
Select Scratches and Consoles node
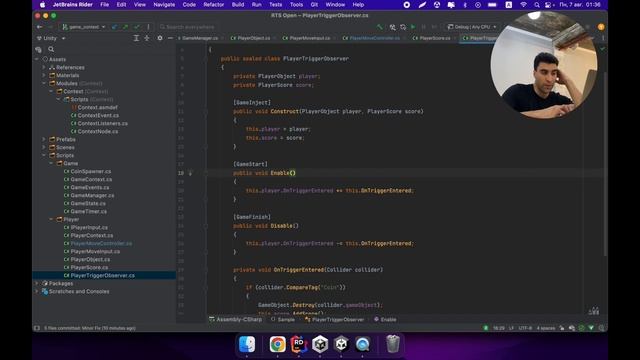point(79,291)
